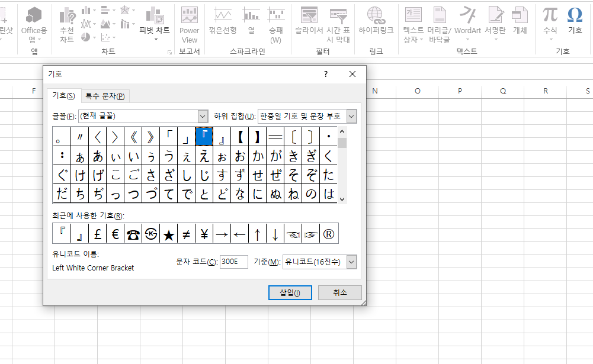The width and height of the screenshot is (593, 364).
Task: Open the combo chart dropdown
Action: 128,24
